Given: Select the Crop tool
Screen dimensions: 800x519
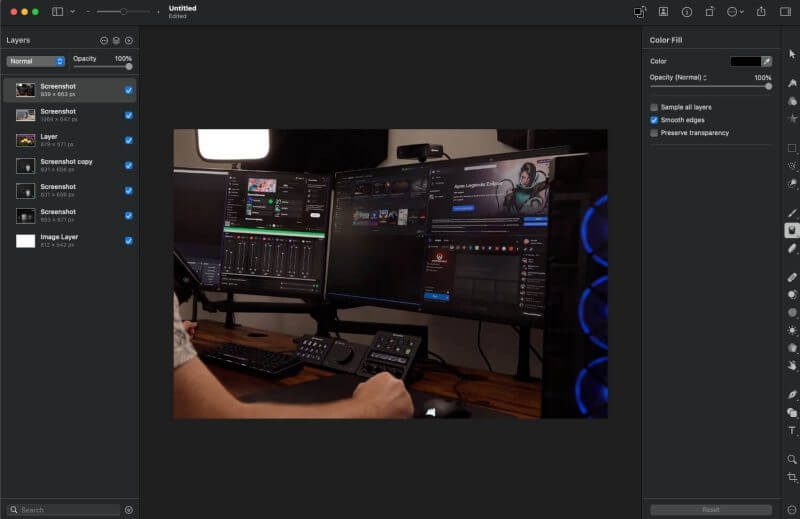Looking at the screenshot, I should click(792, 477).
